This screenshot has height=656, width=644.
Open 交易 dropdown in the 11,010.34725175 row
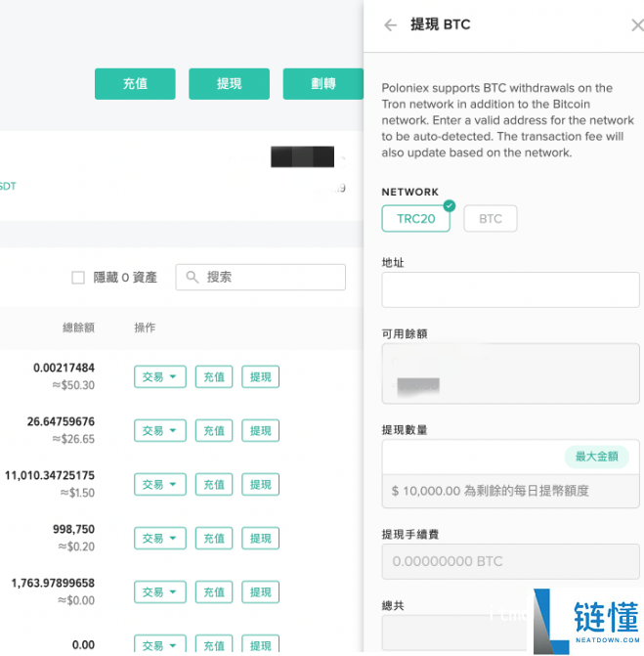[159, 485]
